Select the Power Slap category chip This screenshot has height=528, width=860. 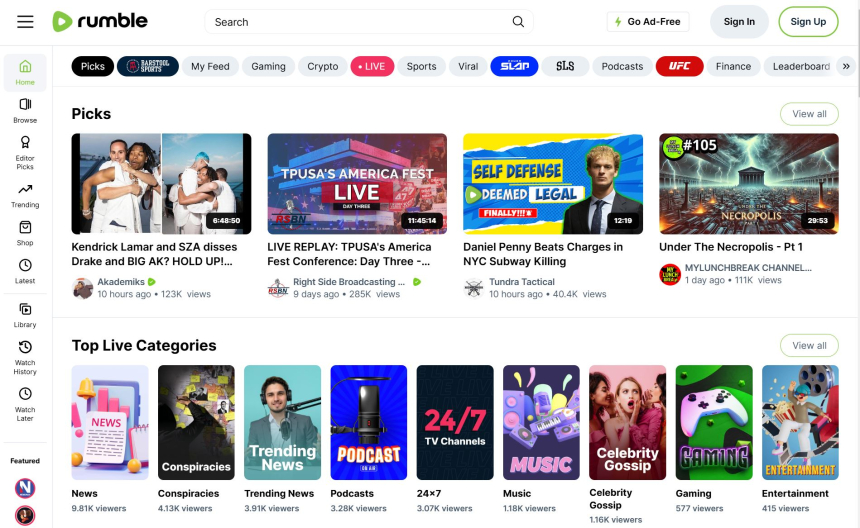(514, 66)
